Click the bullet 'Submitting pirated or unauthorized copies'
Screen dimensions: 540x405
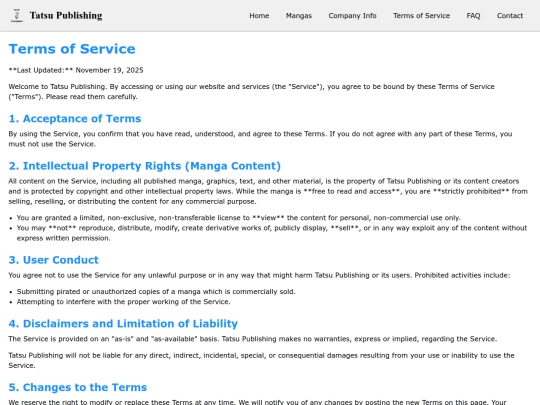(156, 292)
